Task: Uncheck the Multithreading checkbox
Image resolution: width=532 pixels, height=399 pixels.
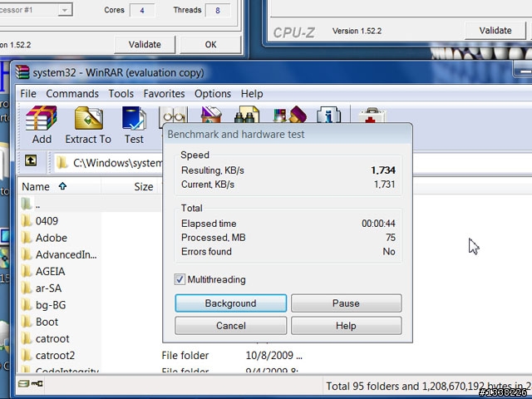Action: 180,279
